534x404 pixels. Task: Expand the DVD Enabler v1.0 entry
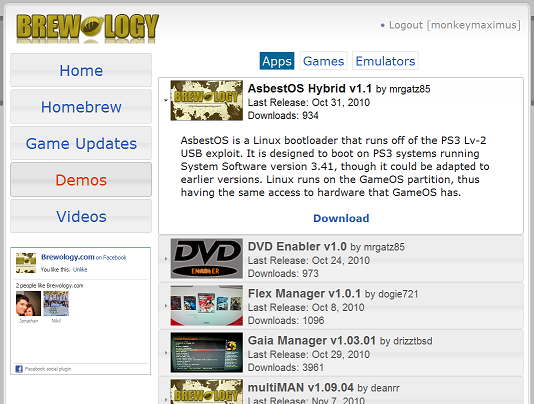click(166, 259)
